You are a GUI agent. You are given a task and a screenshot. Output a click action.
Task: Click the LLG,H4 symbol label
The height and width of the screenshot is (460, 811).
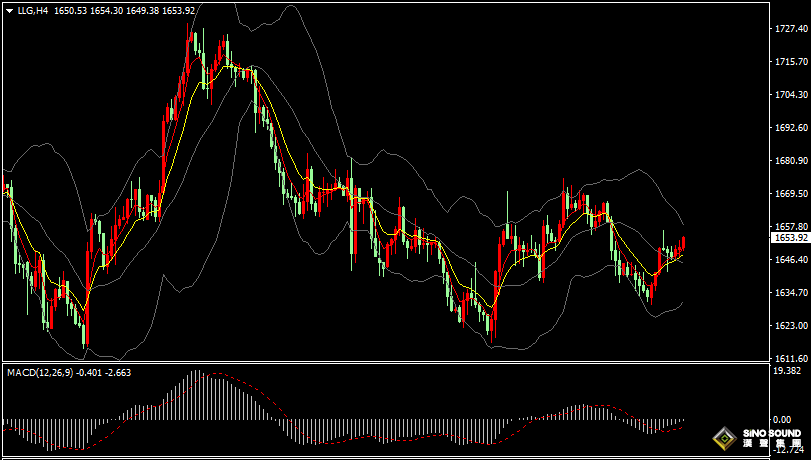coord(34,9)
